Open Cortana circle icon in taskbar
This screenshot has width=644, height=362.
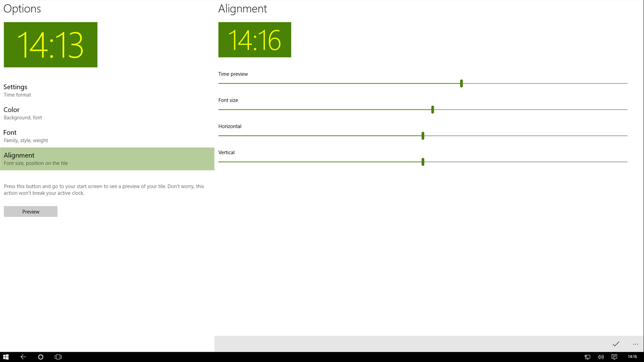coord(41,357)
